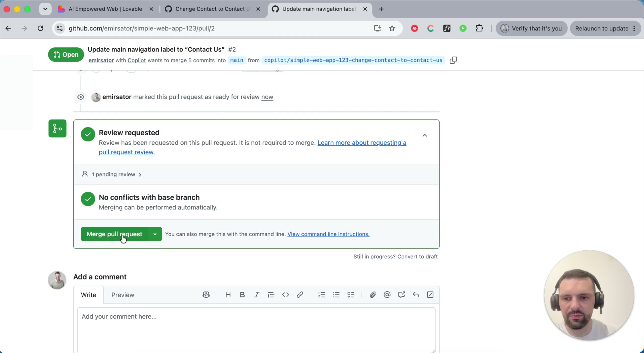Focus the Add your comment text area

point(256,330)
